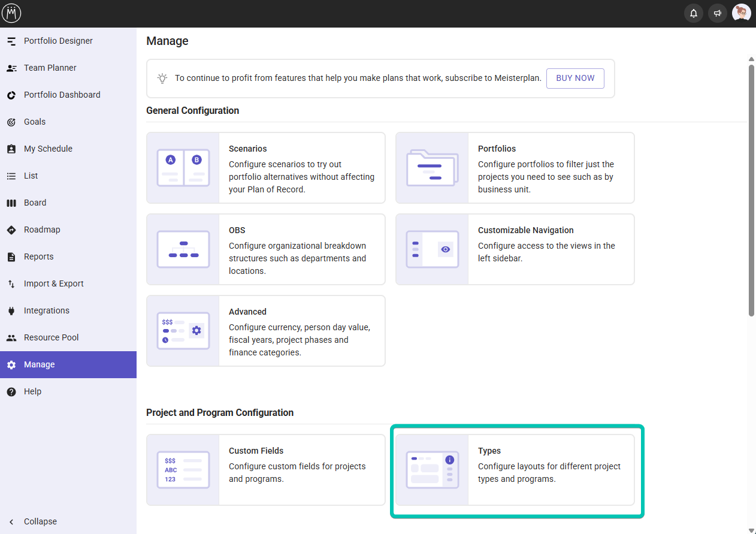
Task: Click the Portfolio Designer sidebar icon
Action: point(11,41)
